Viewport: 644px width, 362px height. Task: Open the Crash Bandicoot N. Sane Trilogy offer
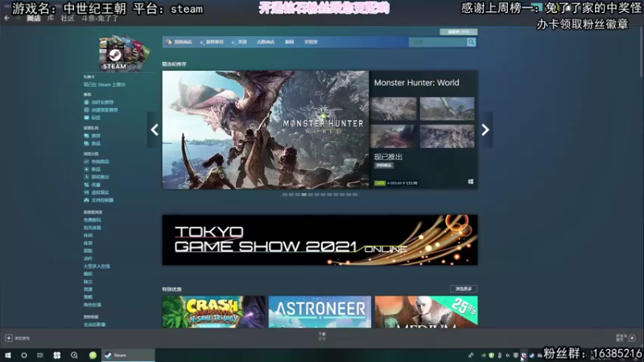click(213, 312)
